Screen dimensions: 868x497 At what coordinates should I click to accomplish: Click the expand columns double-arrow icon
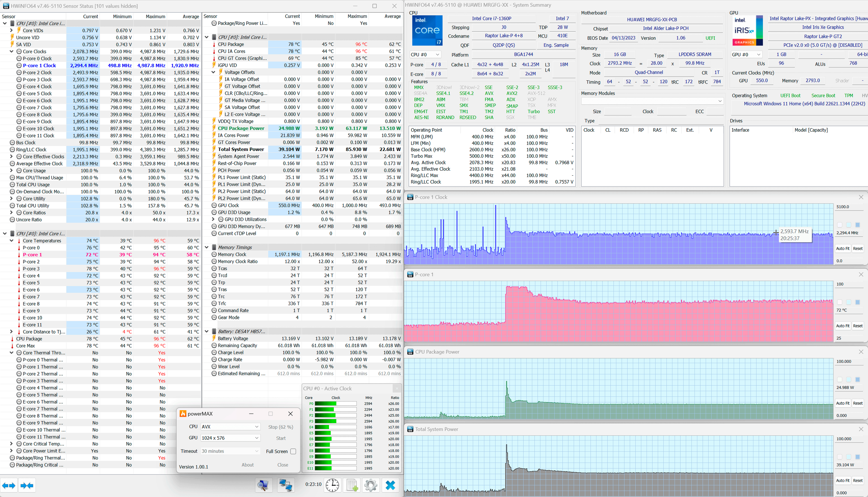[x=8, y=485]
